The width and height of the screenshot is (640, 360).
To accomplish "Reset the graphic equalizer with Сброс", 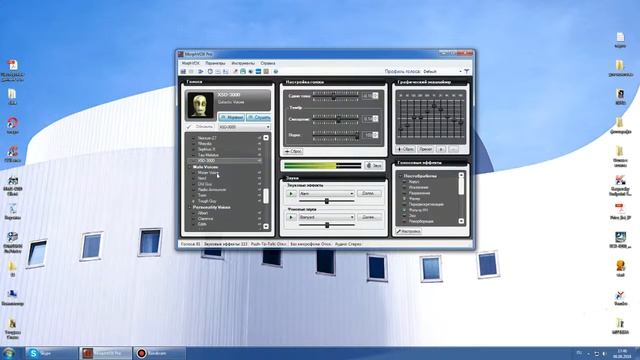I will pos(406,149).
